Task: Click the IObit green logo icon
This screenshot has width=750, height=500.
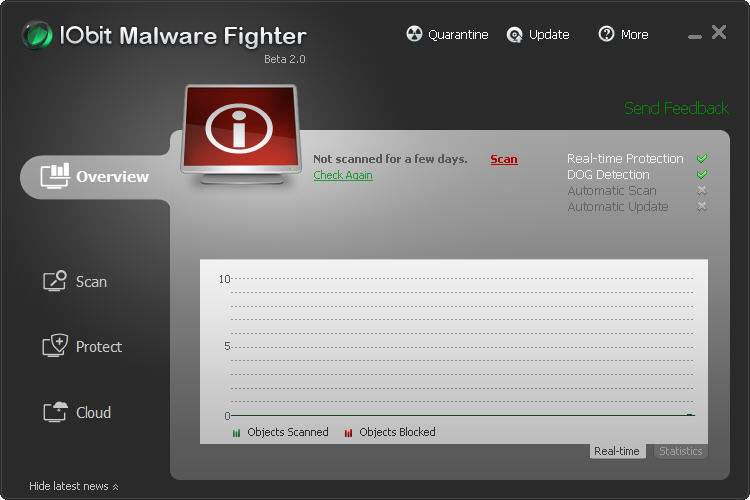Action: pos(37,36)
